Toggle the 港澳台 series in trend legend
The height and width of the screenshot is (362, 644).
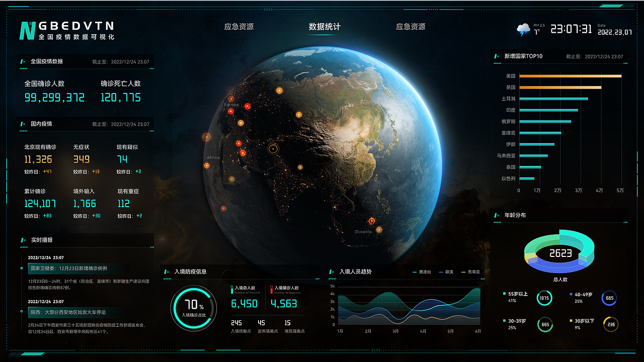click(421, 272)
